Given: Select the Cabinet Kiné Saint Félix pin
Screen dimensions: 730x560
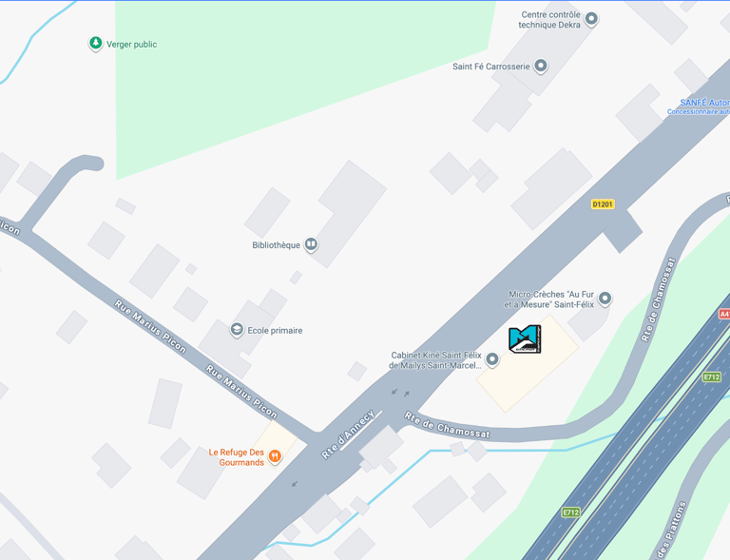Looking at the screenshot, I should pyautogui.click(x=492, y=359).
